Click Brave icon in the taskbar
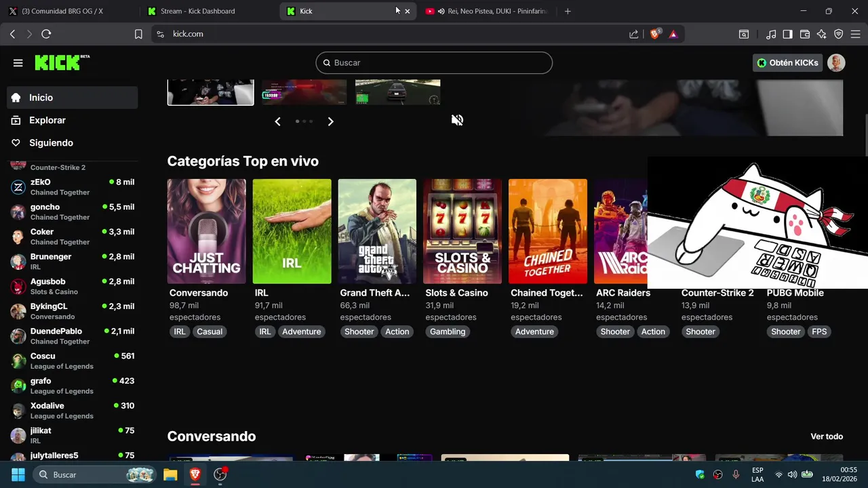 click(x=195, y=474)
